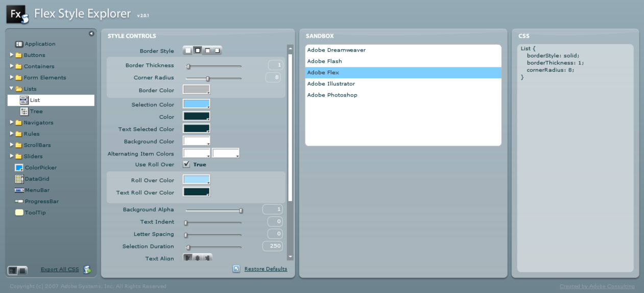644x293 pixels.
Task: Click the Sliders folder icon
Action: pyautogui.click(x=19, y=156)
